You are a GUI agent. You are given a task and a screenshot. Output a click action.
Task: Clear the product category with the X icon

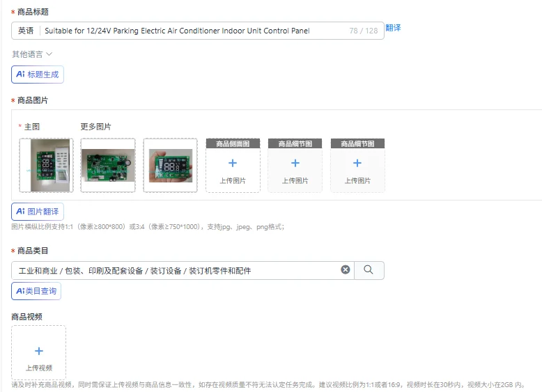(346, 269)
